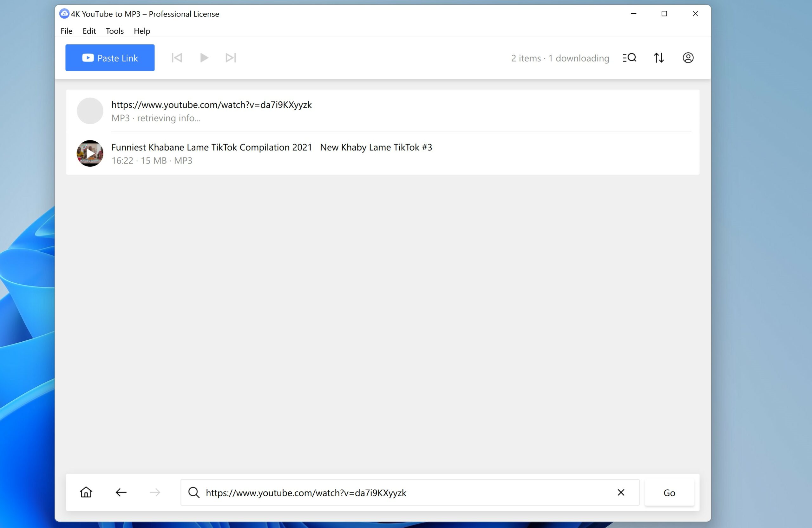Screen dimensions: 812x528
Task: Open the File menu
Action: pyautogui.click(x=67, y=31)
